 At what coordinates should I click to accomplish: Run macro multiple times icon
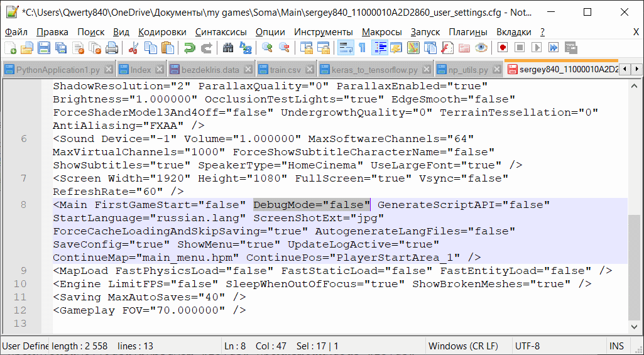click(x=554, y=48)
